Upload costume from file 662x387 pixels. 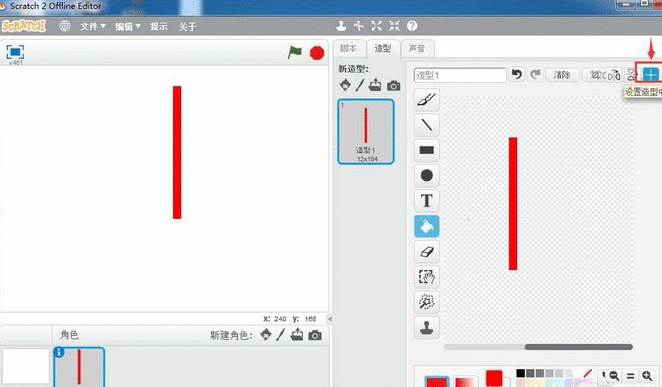coord(375,85)
